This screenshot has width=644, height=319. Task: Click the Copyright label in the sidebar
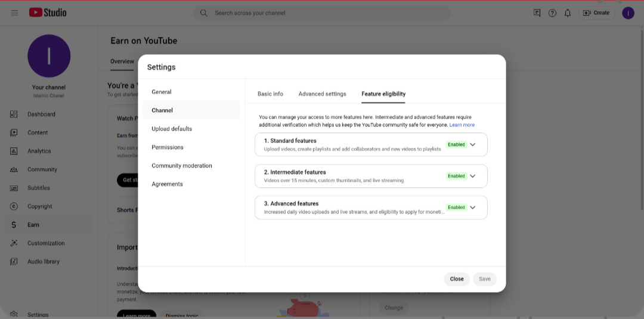click(x=40, y=206)
